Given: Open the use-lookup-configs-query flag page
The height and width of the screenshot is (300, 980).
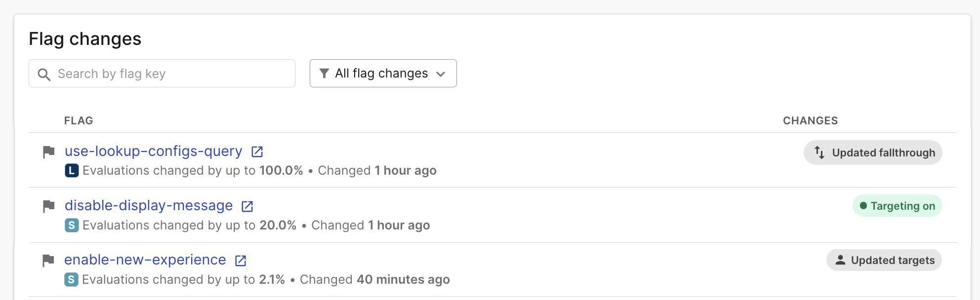Looking at the screenshot, I should tap(153, 151).
